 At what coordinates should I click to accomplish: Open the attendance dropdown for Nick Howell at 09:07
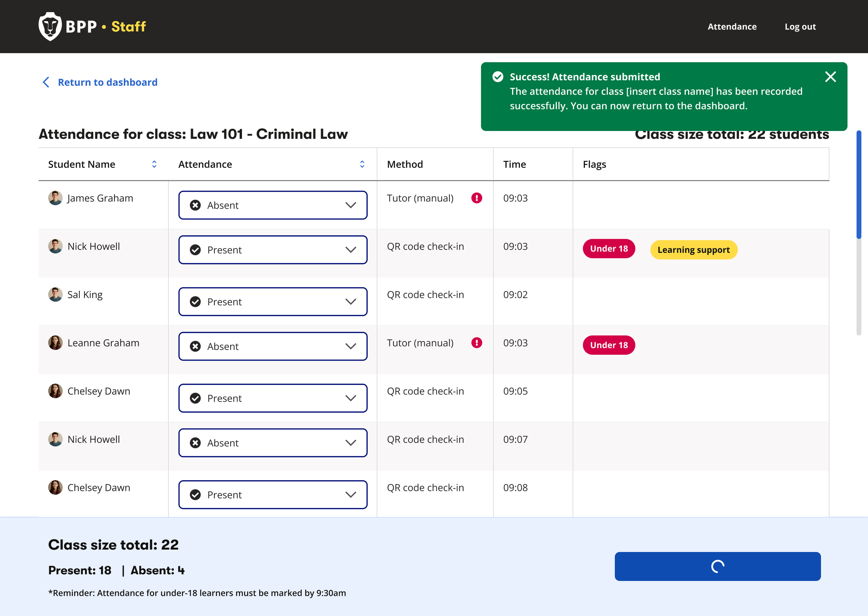(x=273, y=443)
